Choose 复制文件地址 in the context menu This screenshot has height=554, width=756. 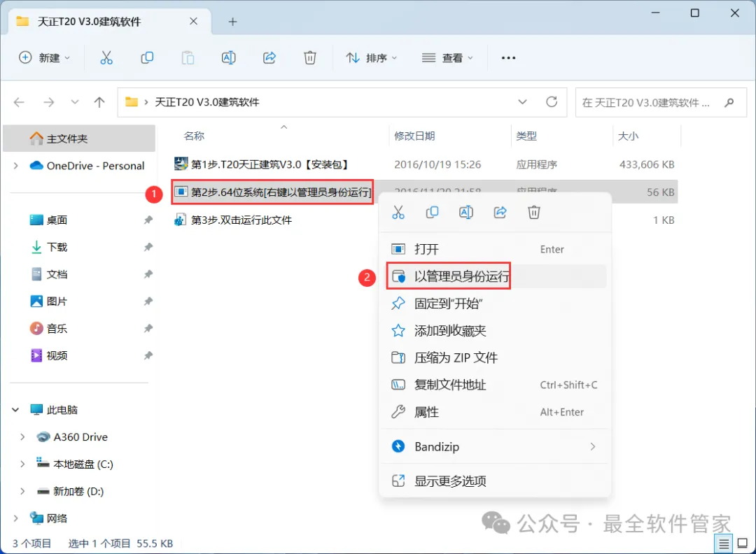tap(495, 385)
